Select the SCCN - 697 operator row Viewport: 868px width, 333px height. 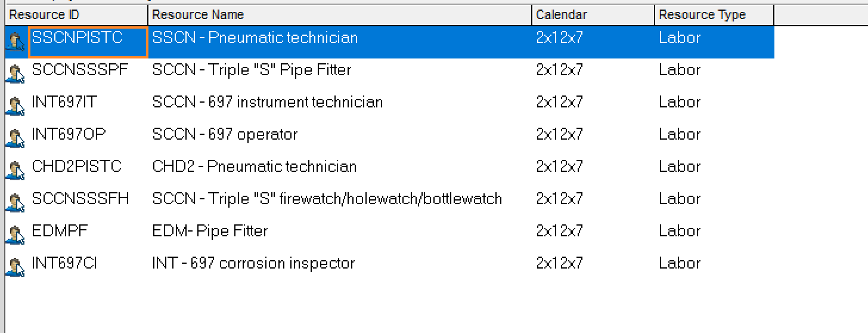pyautogui.click(x=389, y=134)
